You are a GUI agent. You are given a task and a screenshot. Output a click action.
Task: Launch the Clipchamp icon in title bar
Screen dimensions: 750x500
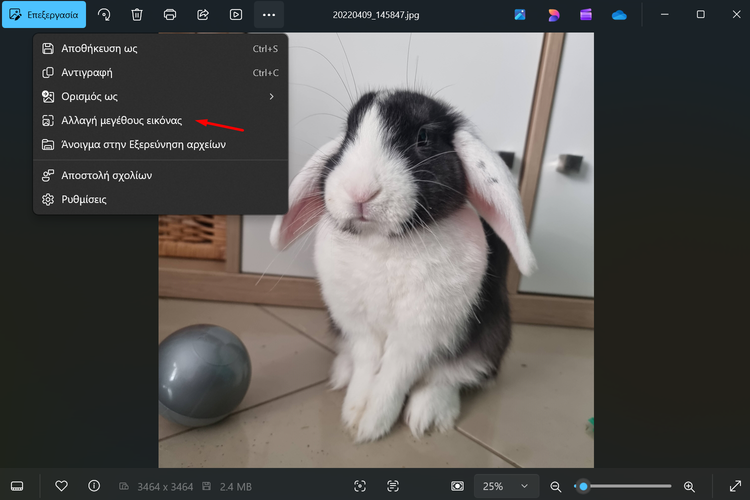(586, 15)
